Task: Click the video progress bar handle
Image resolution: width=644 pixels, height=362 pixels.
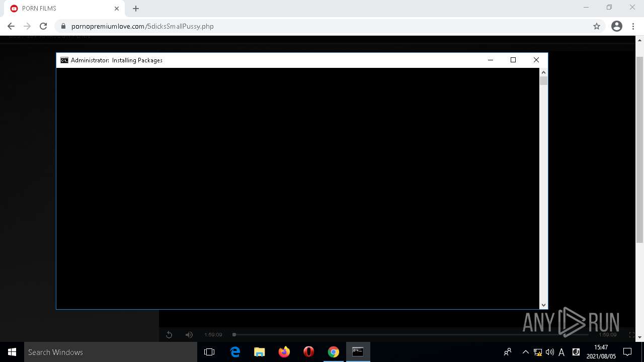Action: (x=234, y=334)
